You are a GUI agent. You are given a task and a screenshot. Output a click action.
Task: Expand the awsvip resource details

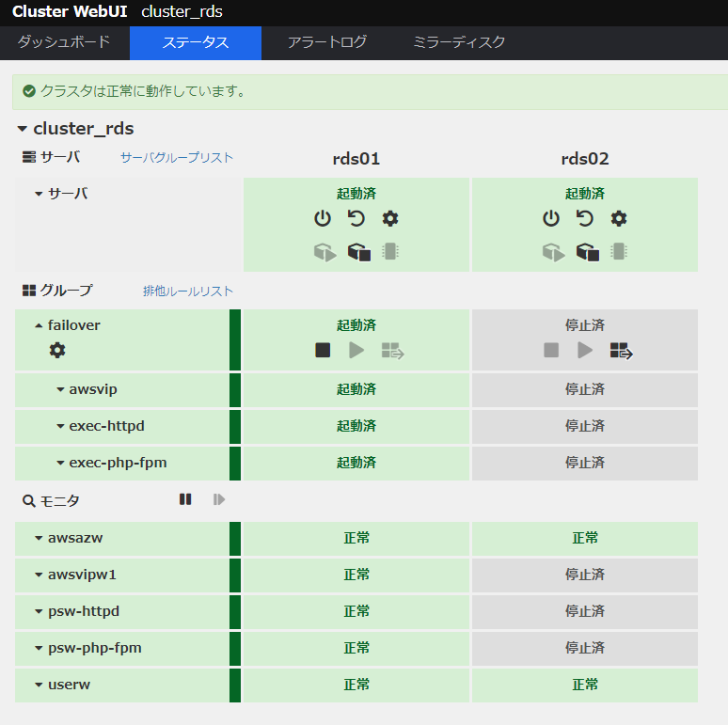coord(60,389)
